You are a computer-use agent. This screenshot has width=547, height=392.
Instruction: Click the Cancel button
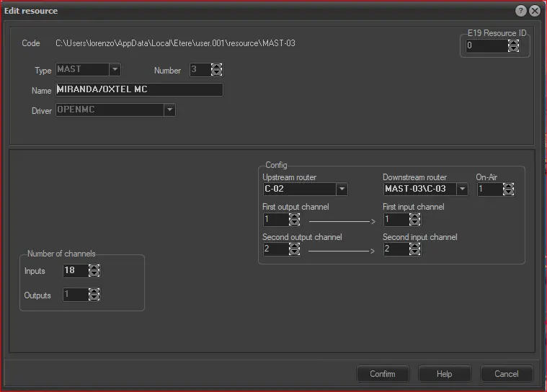506,374
